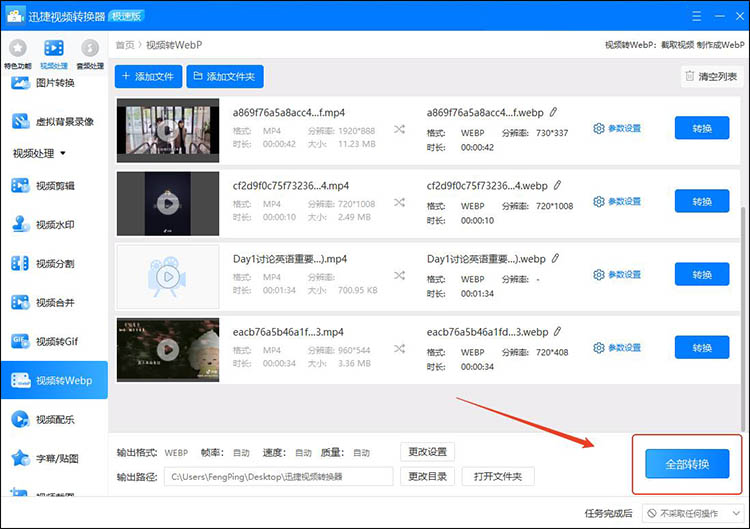Convert the cf2d9f0c75f73236 file with 转换

coord(702,201)
